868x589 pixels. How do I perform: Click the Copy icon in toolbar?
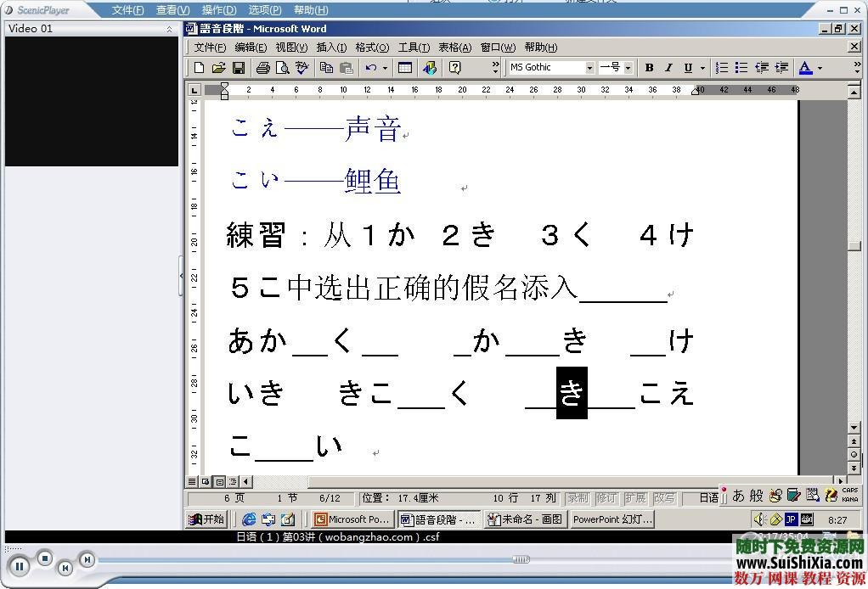[327, 68]
